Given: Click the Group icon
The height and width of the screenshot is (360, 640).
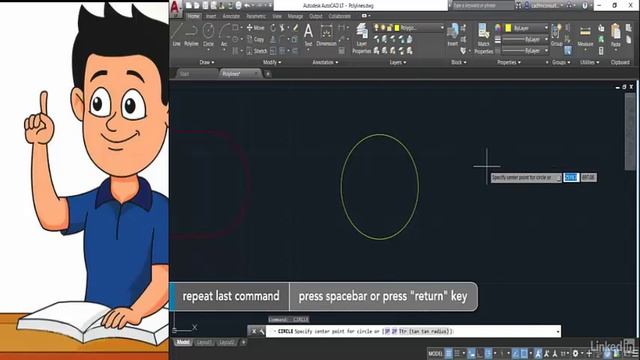Looking at the screenshot, I should tap(556, 35).
